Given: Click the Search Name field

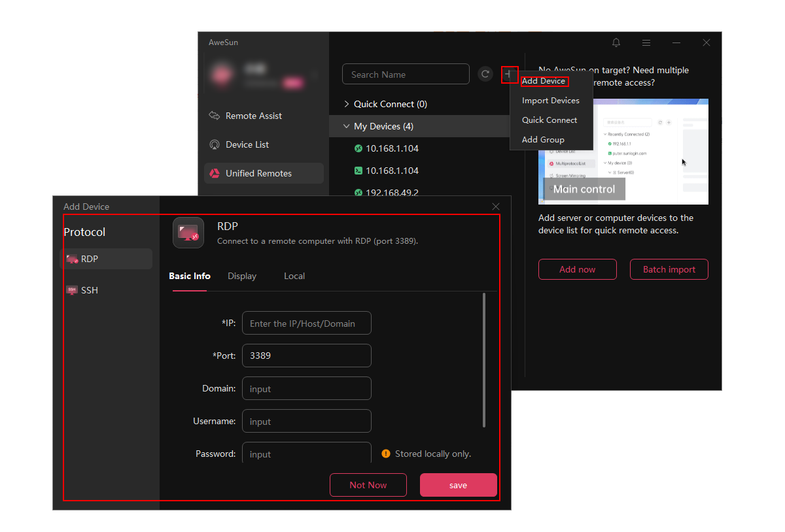Looking at the screenshot, I should click(406, 74).
